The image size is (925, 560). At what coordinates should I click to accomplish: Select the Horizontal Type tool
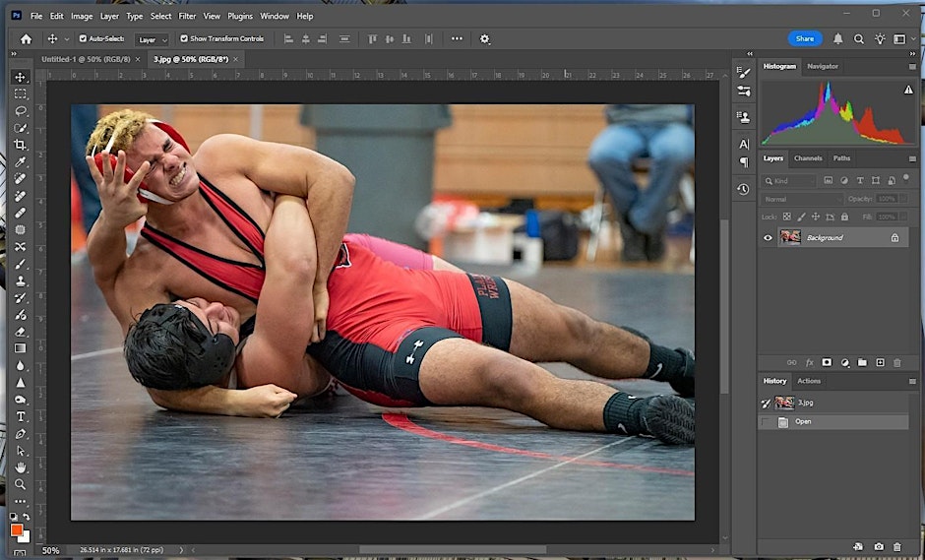pyautogui.click(x=20, y=416)
